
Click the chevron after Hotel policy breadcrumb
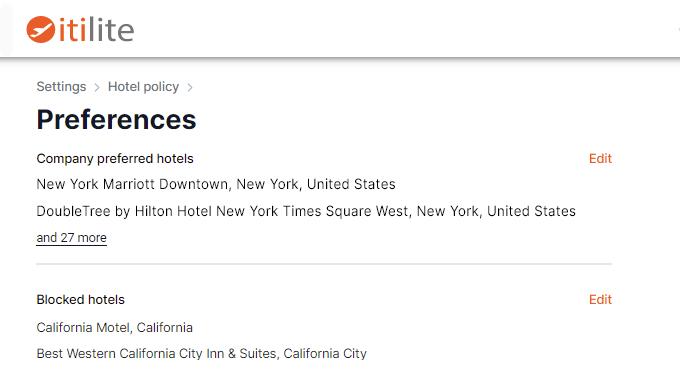tap(190, 88)
